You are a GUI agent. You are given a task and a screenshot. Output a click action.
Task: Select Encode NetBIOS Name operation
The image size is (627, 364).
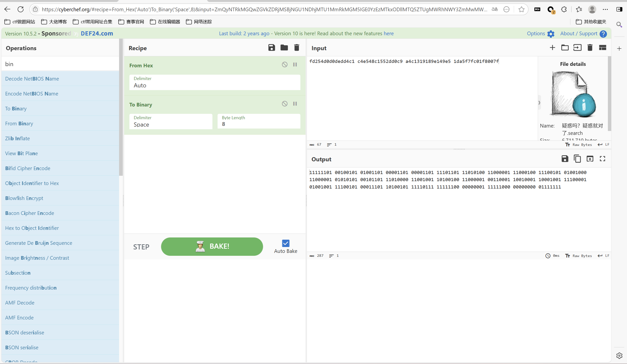(x=60, y=94)
